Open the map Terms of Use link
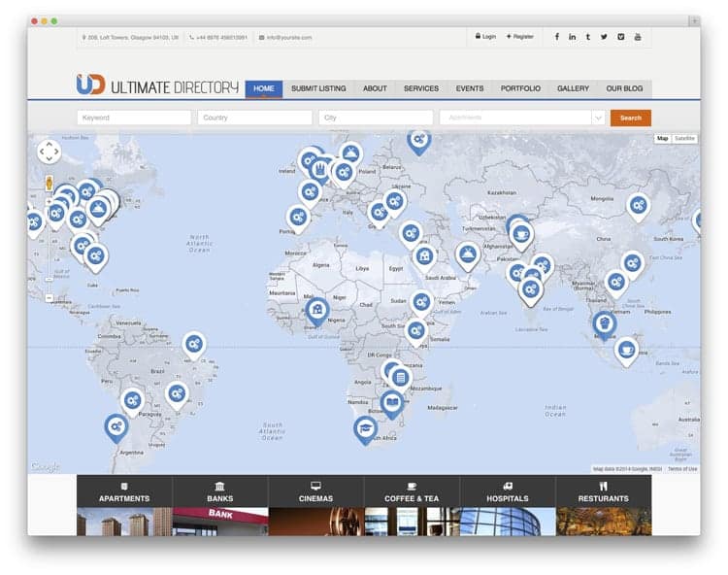Image resolution: width=728 pixels, height=575 pixels. (682, 469)
